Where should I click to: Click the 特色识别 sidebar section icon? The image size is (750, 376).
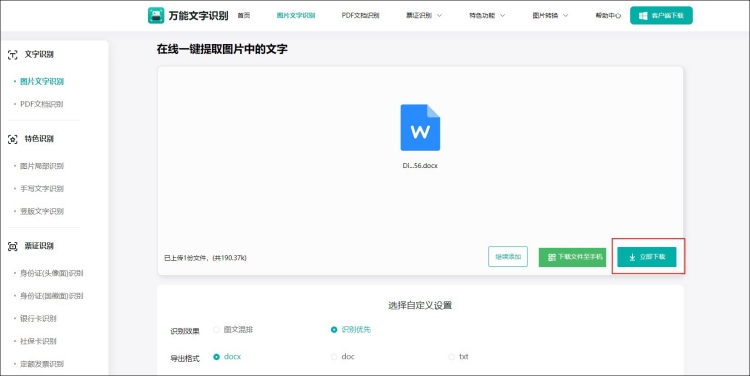click(x=13, y=139)
